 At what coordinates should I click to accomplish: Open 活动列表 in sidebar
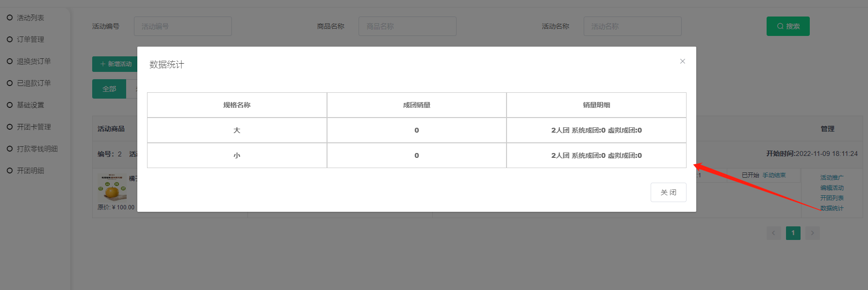[30, 17]
